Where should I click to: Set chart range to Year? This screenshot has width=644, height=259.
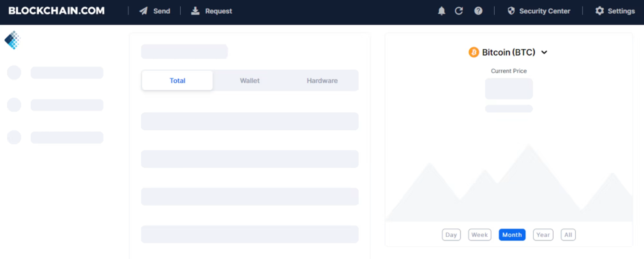[543, 235]
